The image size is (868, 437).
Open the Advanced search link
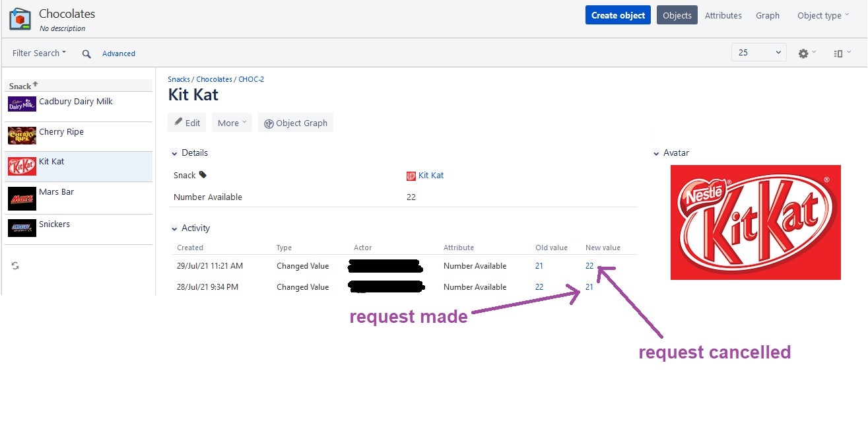pos(119,53)
